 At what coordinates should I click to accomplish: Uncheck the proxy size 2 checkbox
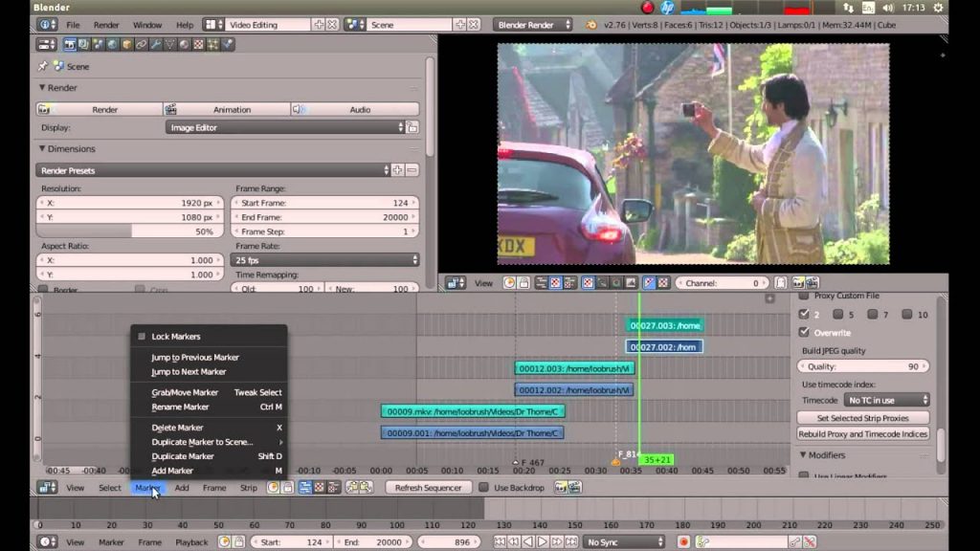(x=804, y=314)
